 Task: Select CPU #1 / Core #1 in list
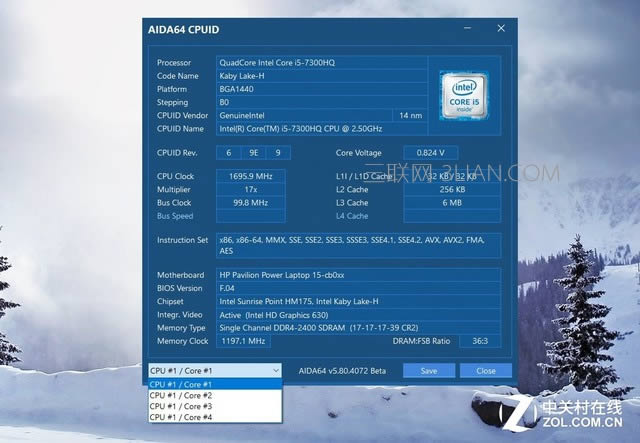(x=215, y=384)
